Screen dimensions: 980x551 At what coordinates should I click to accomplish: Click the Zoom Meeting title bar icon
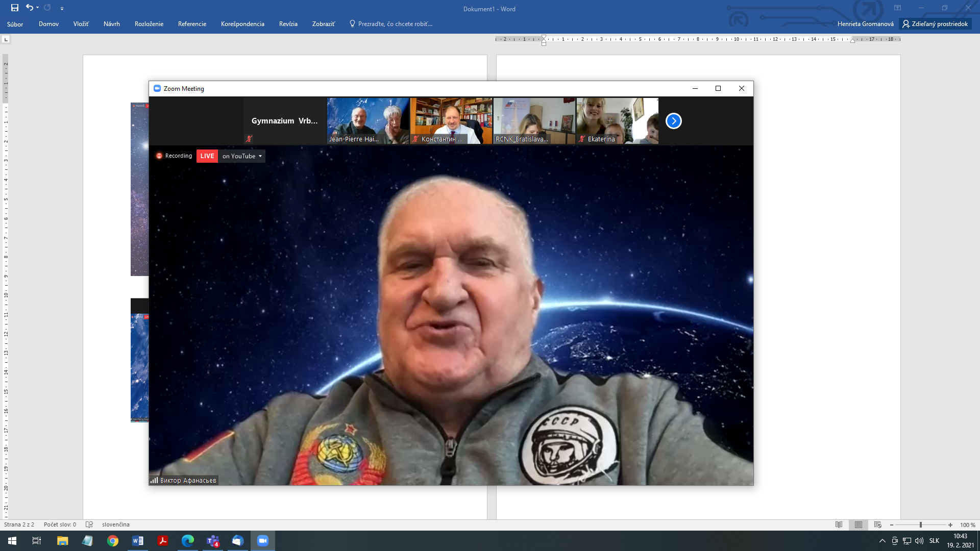pos(157,88)
